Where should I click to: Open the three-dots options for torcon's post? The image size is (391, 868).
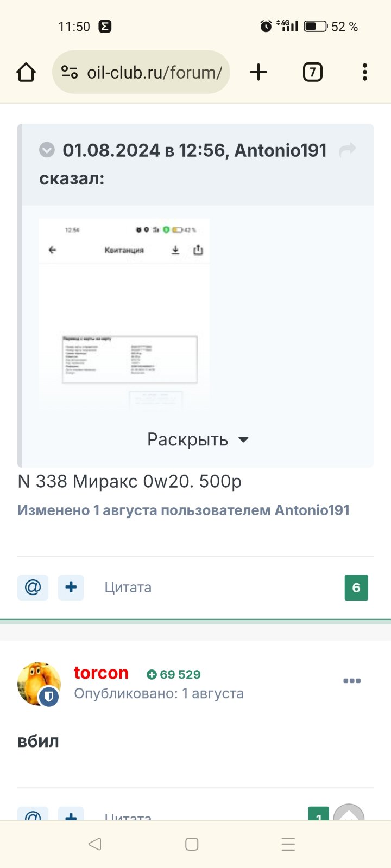pos(352,681)
